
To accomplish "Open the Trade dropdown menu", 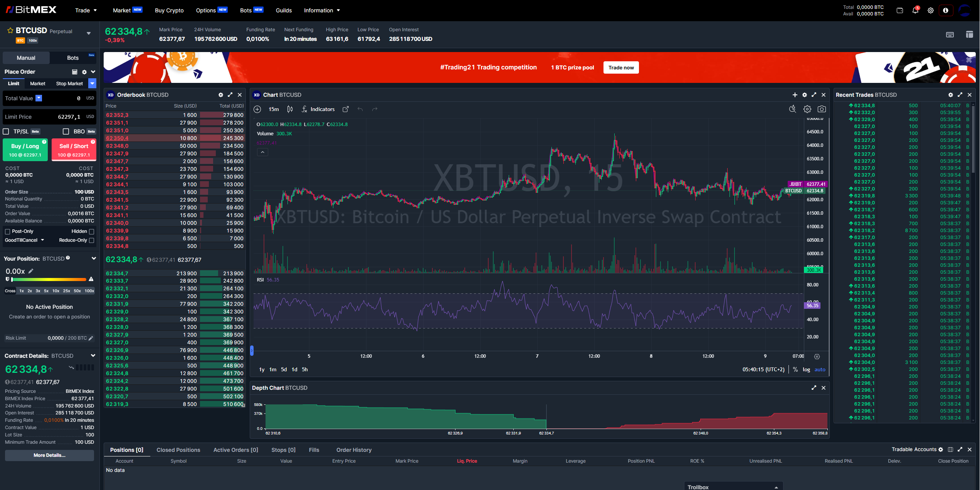I will 86,10.
